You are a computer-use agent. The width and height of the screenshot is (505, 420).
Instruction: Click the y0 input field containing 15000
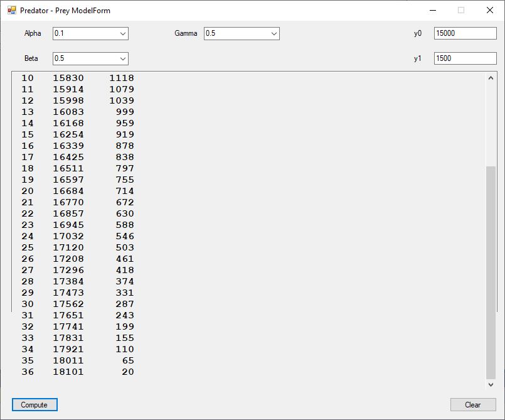464,34
